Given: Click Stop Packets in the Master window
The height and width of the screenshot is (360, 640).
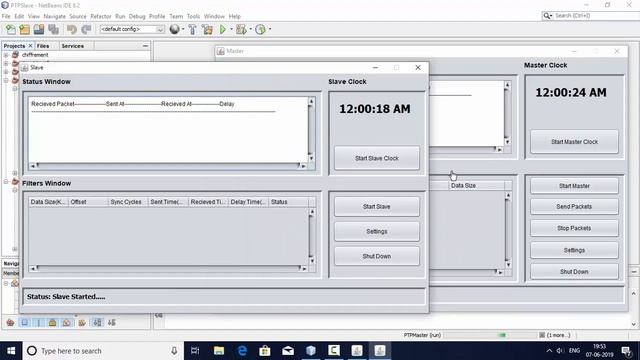Looking at the screenshot, I should pos(574,228).
